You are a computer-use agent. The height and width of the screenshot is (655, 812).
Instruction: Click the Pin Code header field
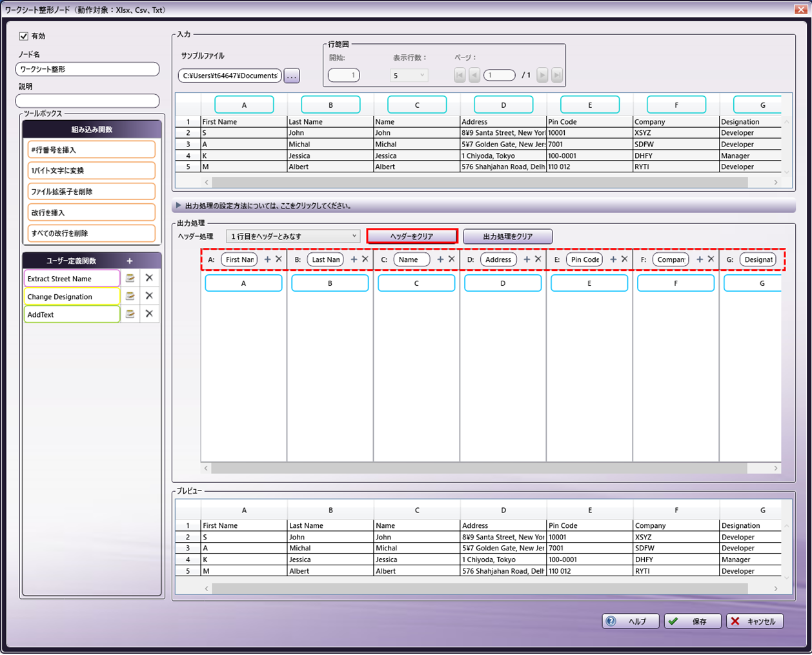(x=585, y=259)
